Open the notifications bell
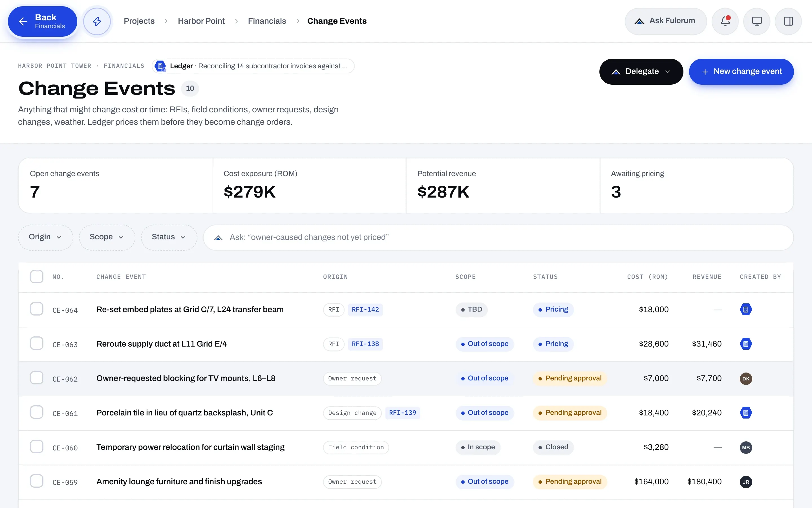Viewport: 812px width, 508px height. [725, 21]
